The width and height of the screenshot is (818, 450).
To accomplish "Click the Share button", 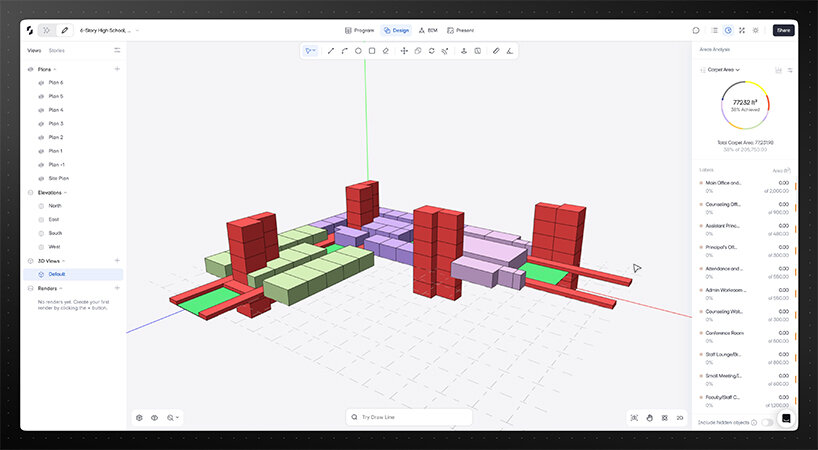I will pyautogui.click(x=783, y=30).
